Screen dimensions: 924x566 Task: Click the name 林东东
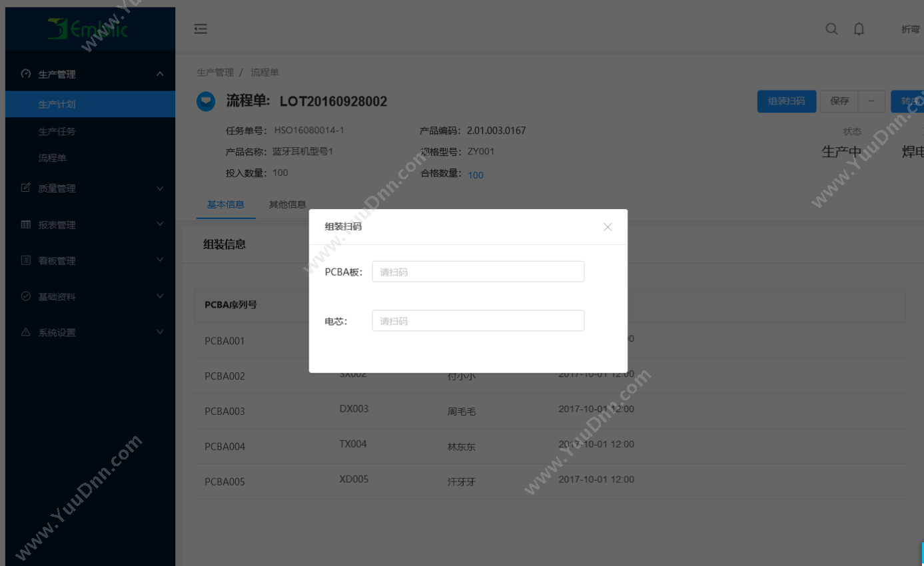[462, 447]
